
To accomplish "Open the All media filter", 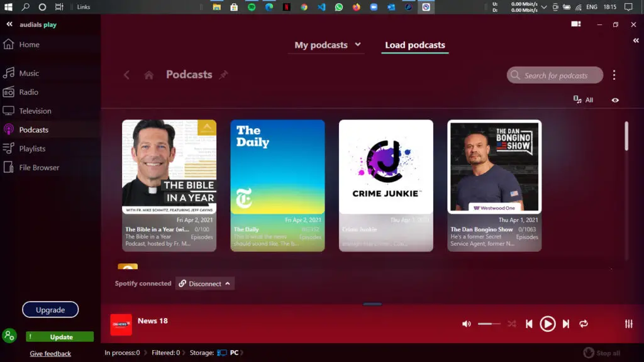I will click(x=583, y=100).
